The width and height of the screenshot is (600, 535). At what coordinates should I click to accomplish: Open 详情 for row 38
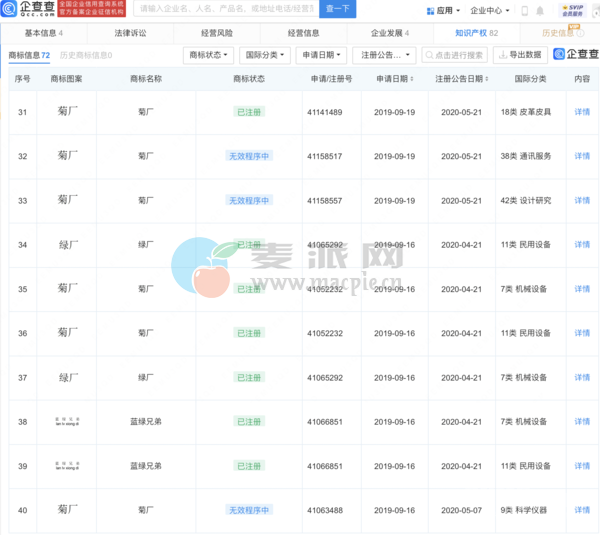pos(582,422)
